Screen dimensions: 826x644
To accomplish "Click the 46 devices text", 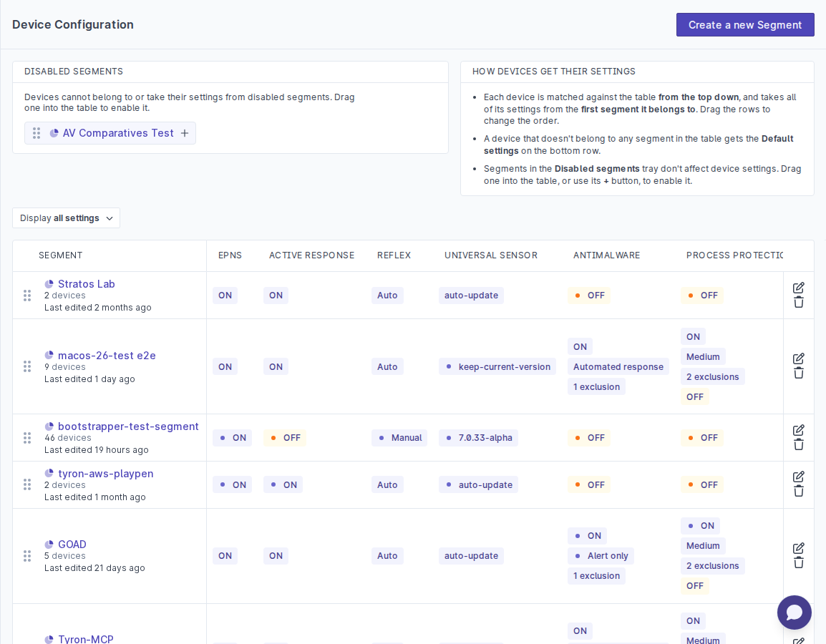I will coord(67,438).
